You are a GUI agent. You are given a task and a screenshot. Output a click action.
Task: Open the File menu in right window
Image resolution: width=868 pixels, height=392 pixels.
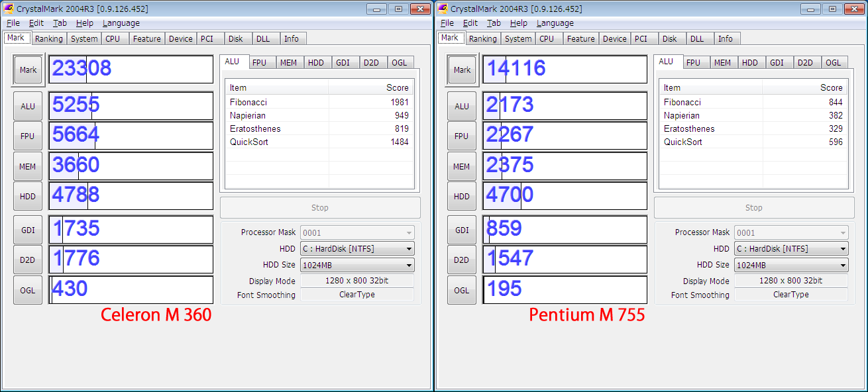[x=447, y=23]
